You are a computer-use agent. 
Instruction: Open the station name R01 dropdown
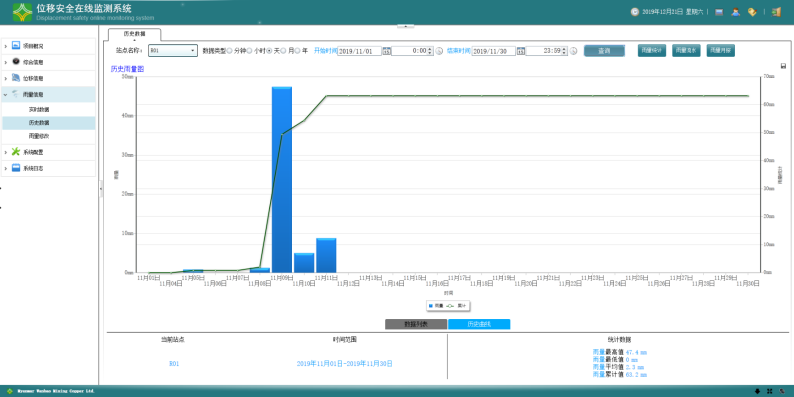[x=173, y=51]
